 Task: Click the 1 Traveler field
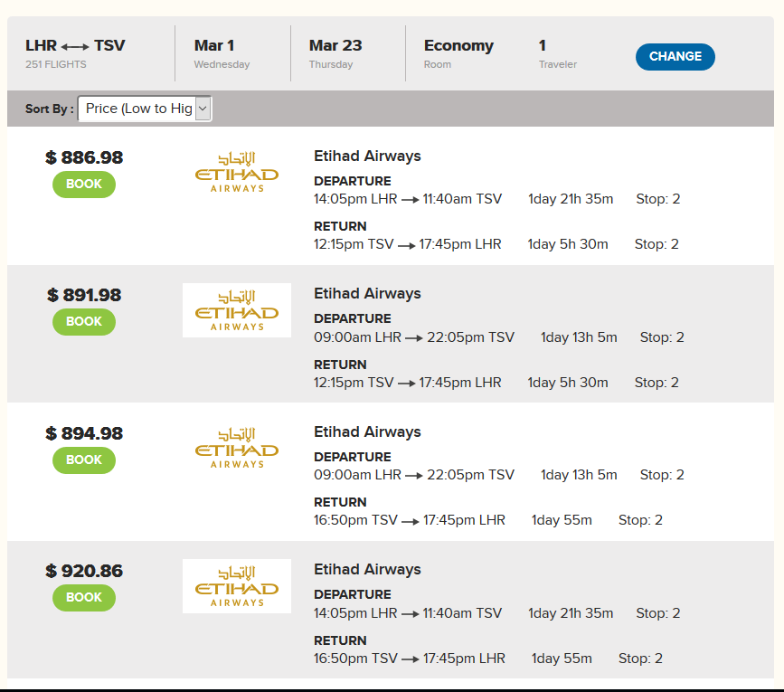coord(558,53)
